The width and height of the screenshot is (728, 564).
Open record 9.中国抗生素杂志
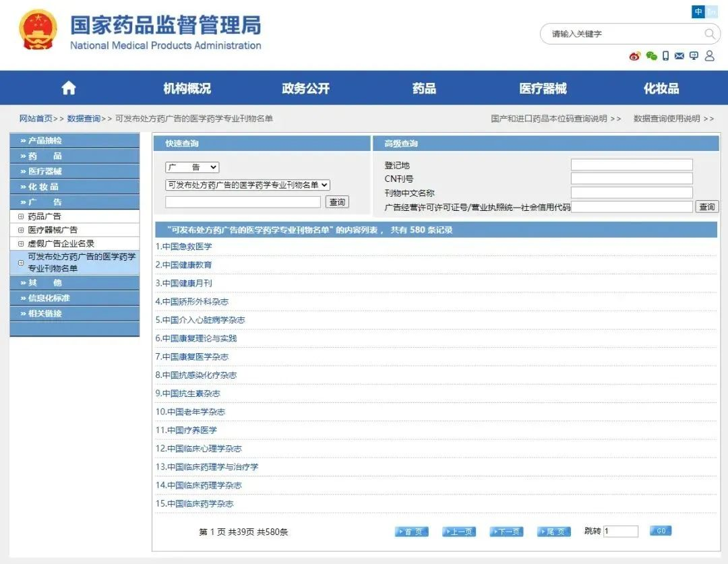(x=187, y=393)
